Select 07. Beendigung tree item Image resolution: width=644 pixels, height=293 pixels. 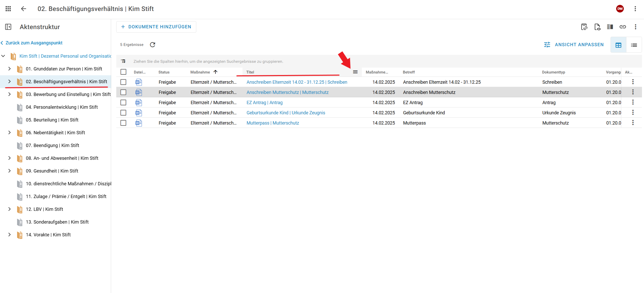pos(52,145)
